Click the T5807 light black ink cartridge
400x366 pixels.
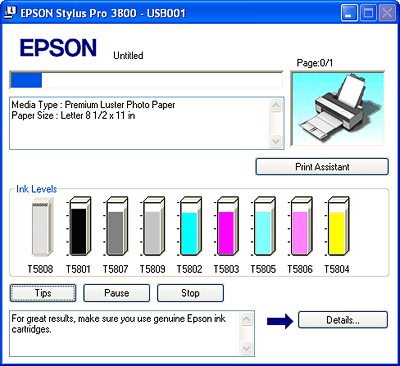click(x=116, y=227)
